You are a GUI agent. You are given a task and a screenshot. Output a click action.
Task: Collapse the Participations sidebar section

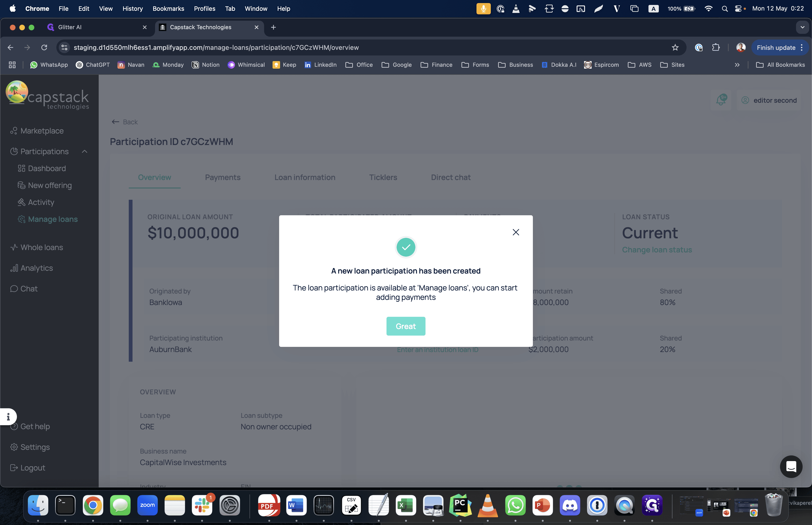(x=85, y=151)
